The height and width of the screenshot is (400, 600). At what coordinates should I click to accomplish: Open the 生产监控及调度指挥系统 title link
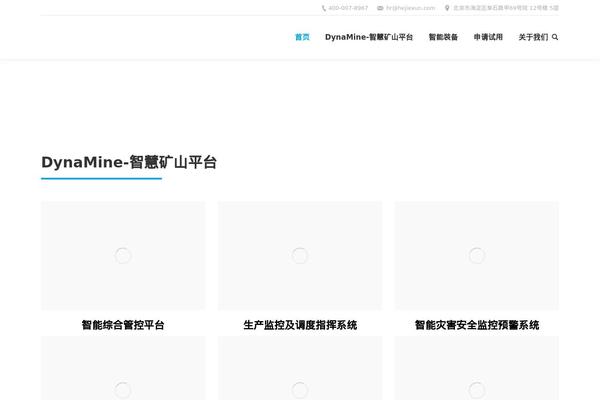coord(300,325)
